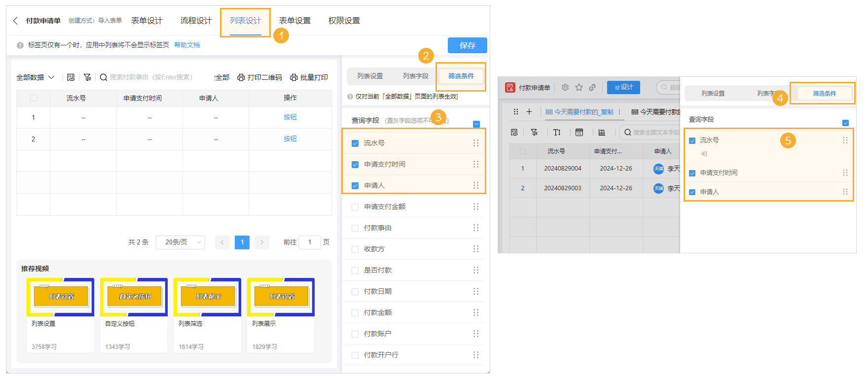Switch to the 表单设计 tab
Image resolution: width=868 pixels, height=379 pixels.
146,21
